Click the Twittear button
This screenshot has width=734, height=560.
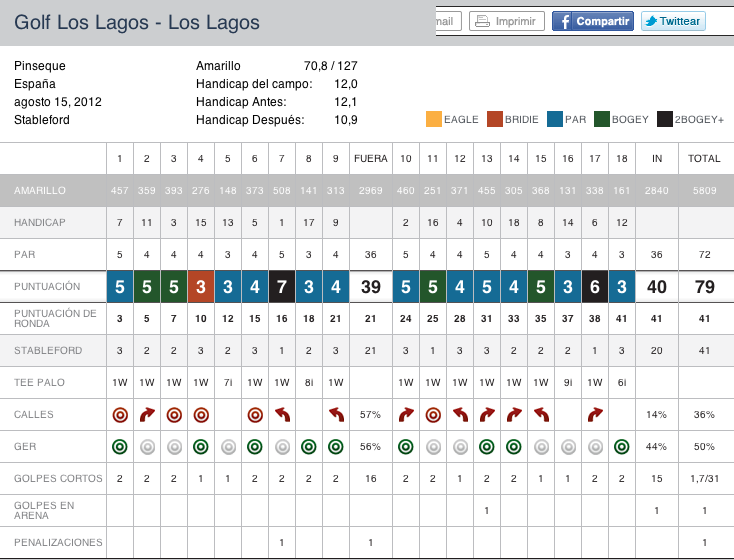point(673,21)
